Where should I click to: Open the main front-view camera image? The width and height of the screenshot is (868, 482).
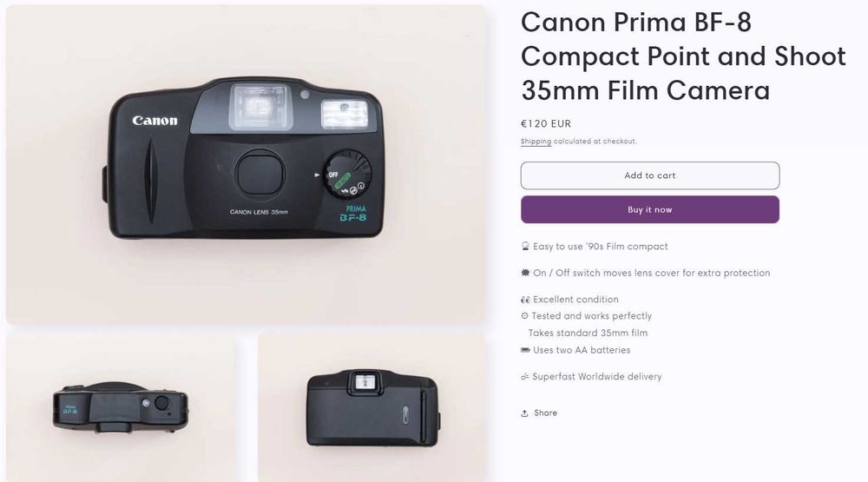(246, 164)
